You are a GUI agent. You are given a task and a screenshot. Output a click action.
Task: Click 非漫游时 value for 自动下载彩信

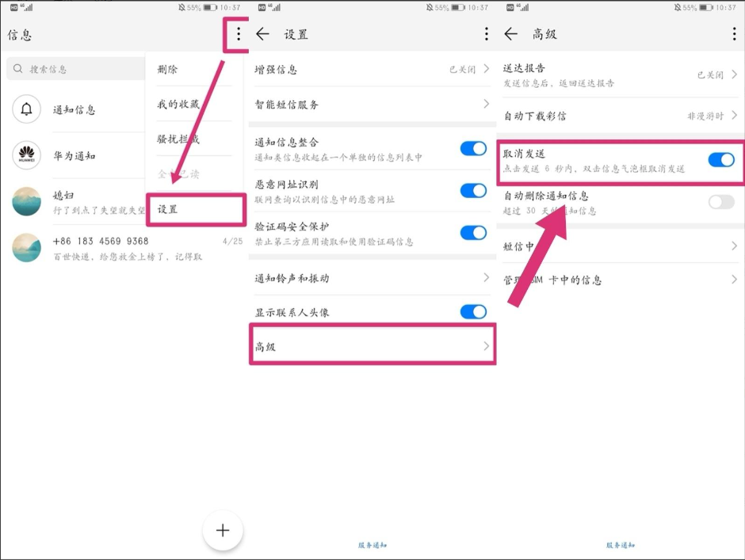point(705,116)
